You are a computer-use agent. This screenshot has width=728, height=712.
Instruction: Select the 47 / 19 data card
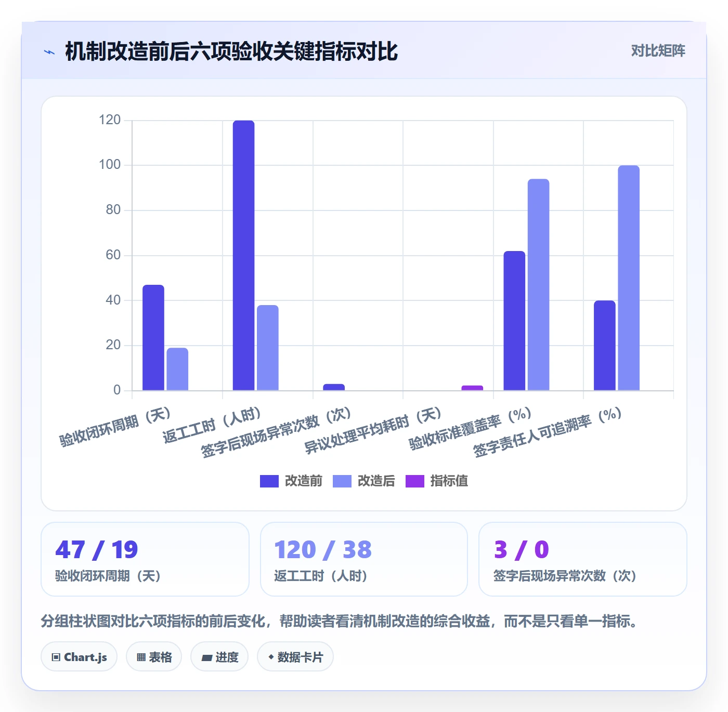pyautogui.click(x=145, y=559)
